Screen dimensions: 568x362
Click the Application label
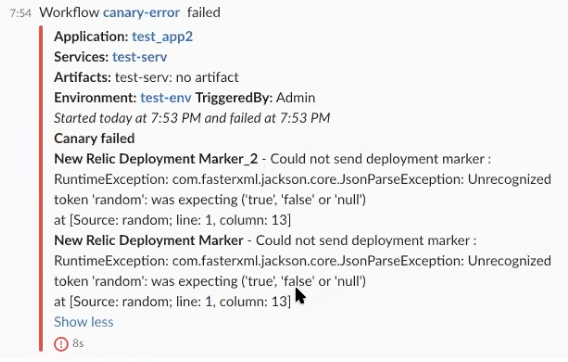91,37
